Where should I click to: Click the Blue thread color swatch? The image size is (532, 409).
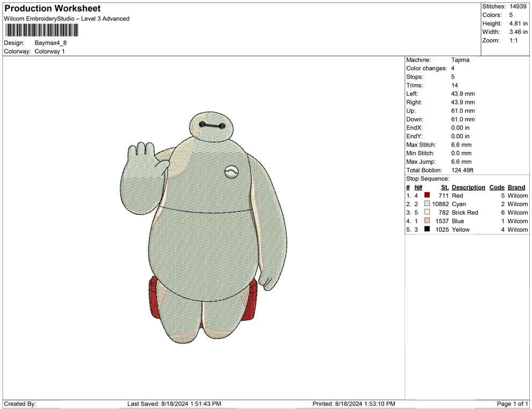(x=427, y=220)
